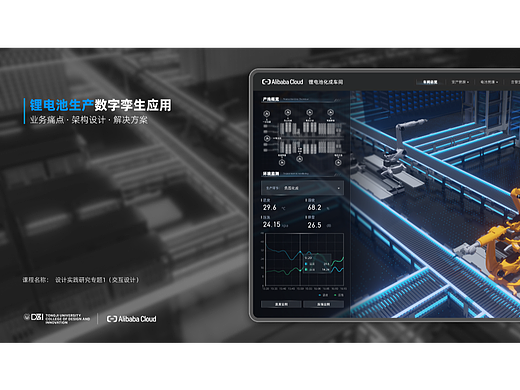Click the subtitle 业务痛点·架构设计·解决方案
This screenshot has width=520, height=390.
[89, 120]
